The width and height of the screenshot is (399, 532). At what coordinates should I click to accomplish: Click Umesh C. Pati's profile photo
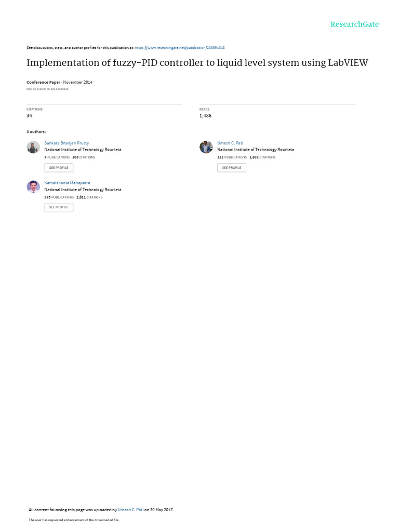click(206, 147)
